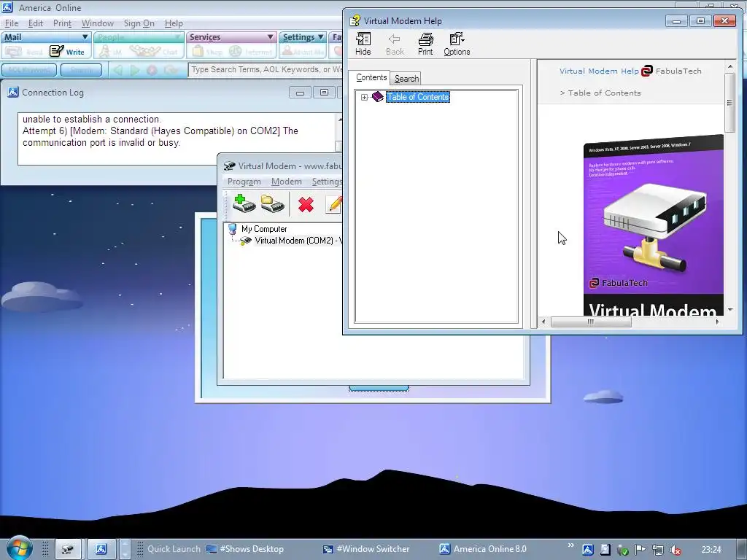Viewport: 747px width, 560px height.
Task: Click the Print icon in Virtual Modem Help
Action: 425,39
